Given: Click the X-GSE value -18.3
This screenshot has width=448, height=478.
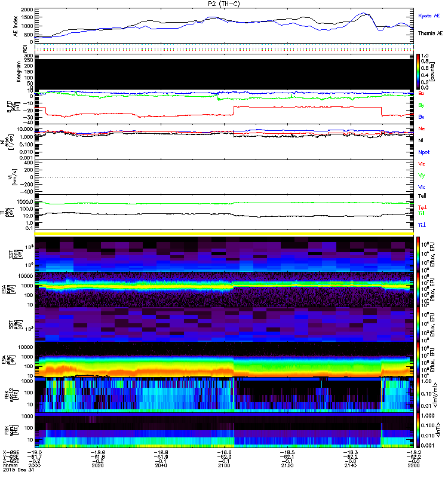Looking at the screenshot, I should click(x=350, y=452).
